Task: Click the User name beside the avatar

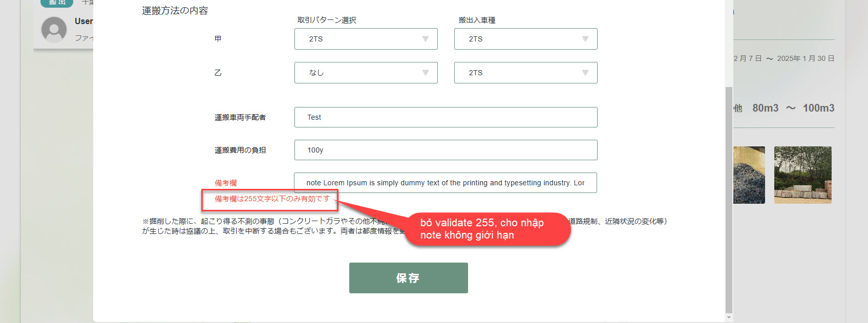Action: (83, 21)
